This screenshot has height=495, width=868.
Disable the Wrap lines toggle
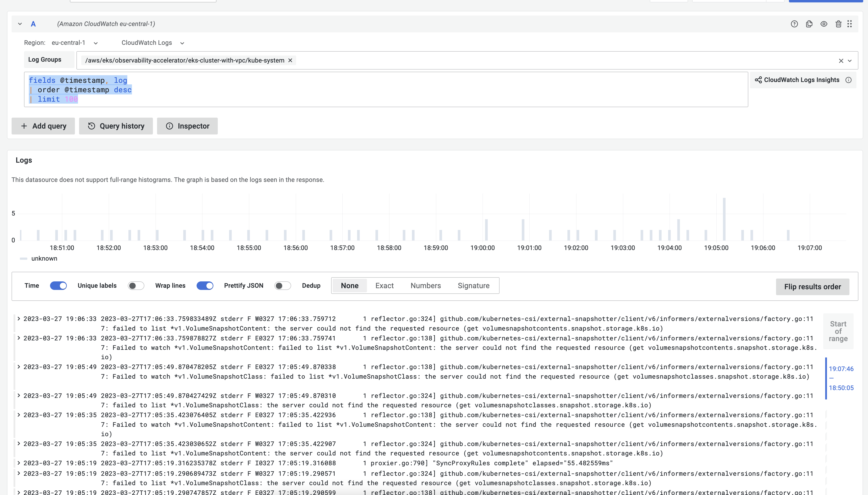(x=205, y=286)
